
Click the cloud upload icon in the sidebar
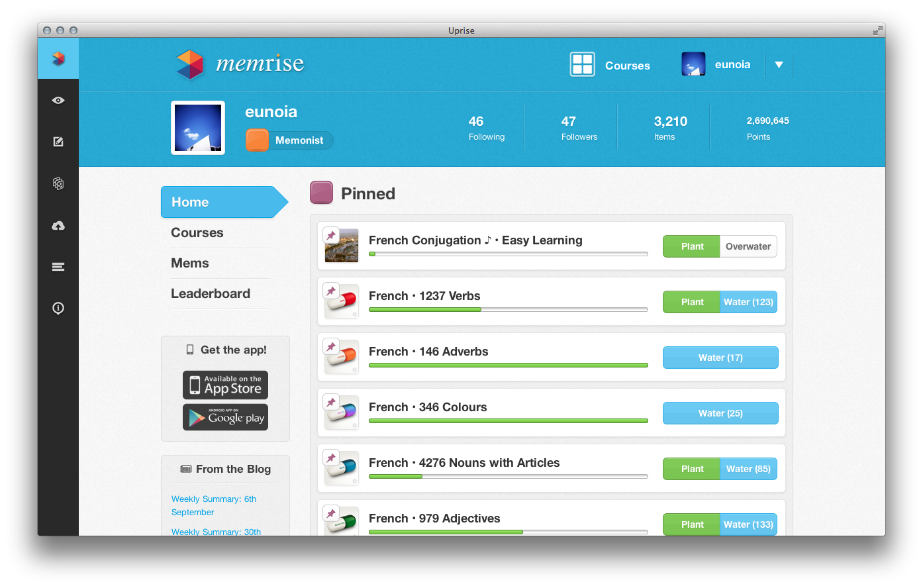pos(58,226)
